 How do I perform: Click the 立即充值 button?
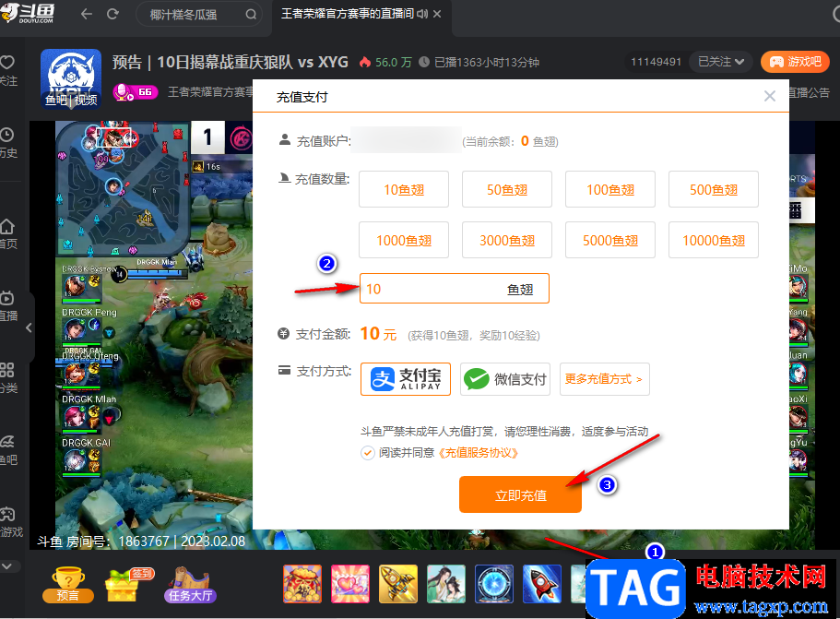[x=520, y=494]
